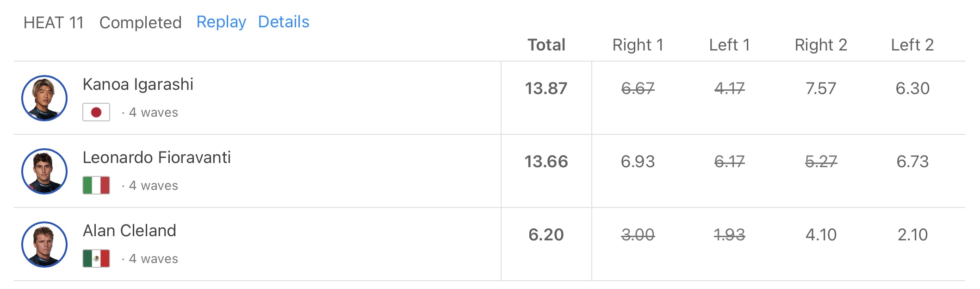Click Cleland's 4.10 Right 2 score
Screen dimensions: 980x289
click(821, 235)
